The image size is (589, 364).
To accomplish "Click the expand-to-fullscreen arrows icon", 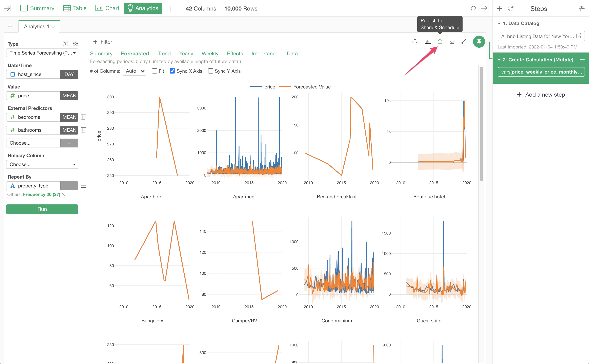I will coord(464,41).
